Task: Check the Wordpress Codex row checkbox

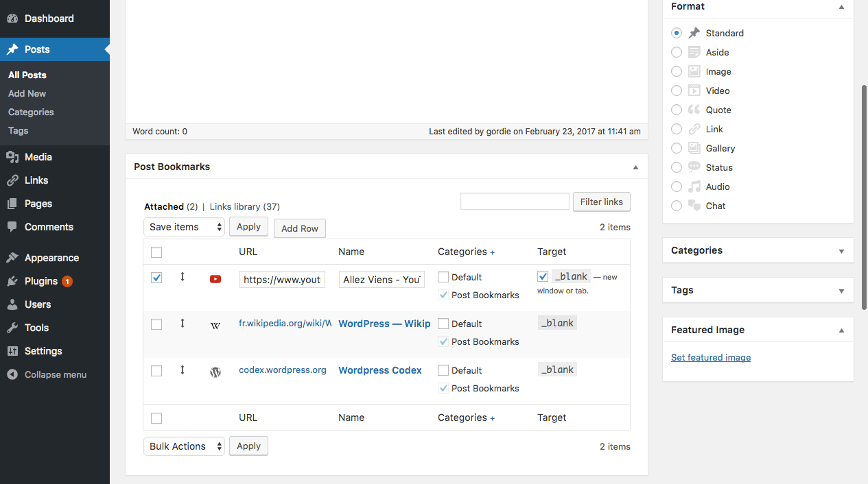Action: [x=156, y=371]
